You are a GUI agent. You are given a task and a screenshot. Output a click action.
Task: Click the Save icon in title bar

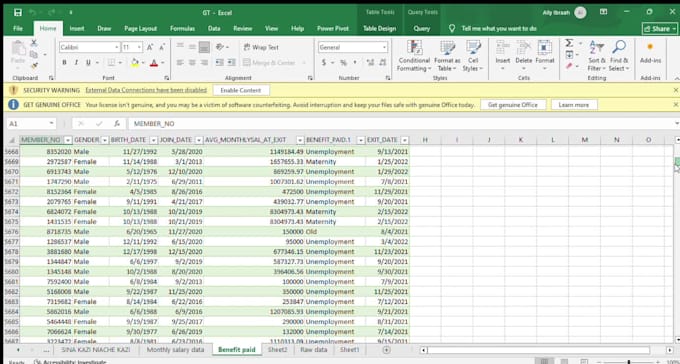click(x=18, y=13)
